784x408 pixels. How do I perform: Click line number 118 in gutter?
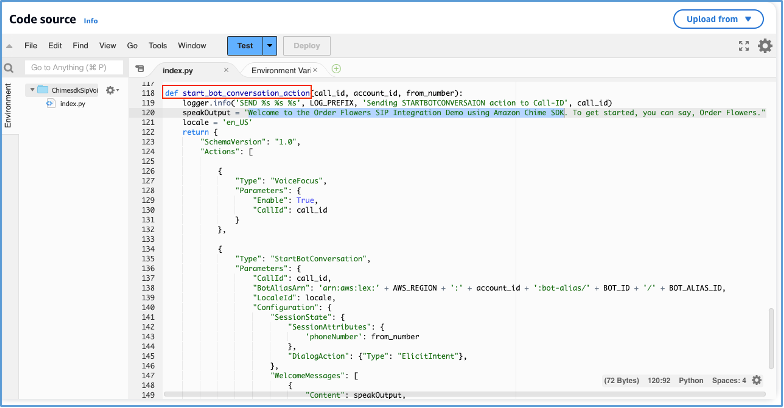coord(148,93)
